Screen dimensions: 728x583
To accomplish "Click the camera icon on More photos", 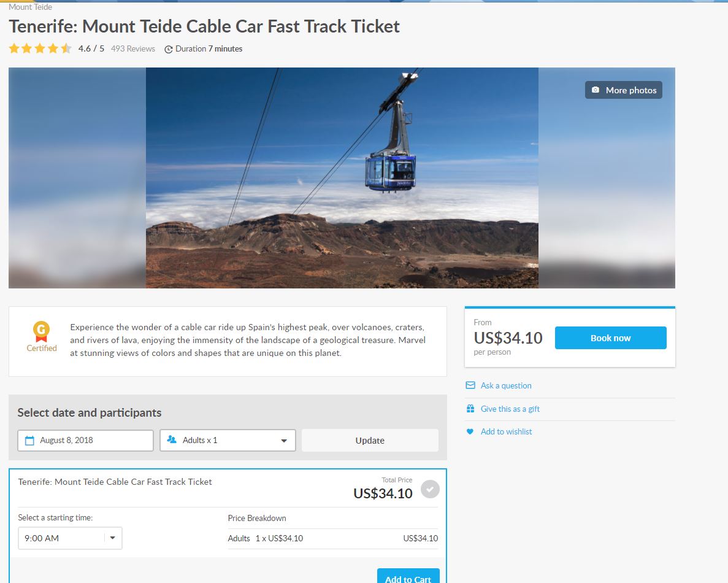I will coord(595,90).
